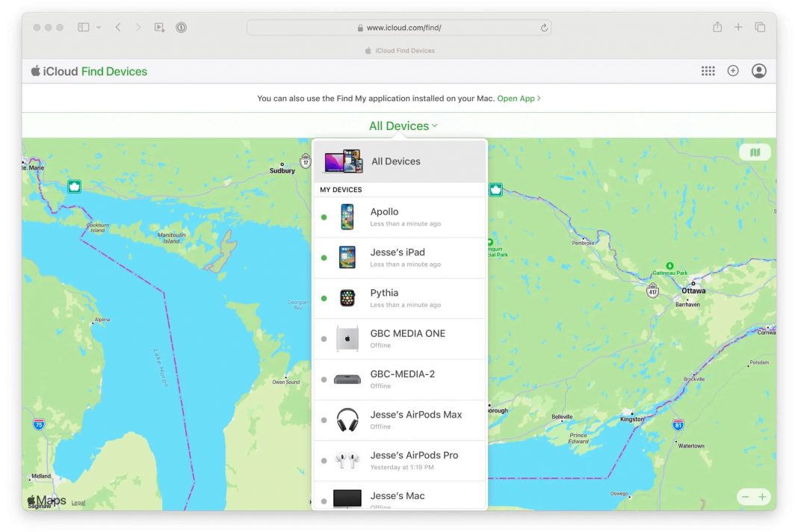Zoom out the map with minus

(745, 497)
